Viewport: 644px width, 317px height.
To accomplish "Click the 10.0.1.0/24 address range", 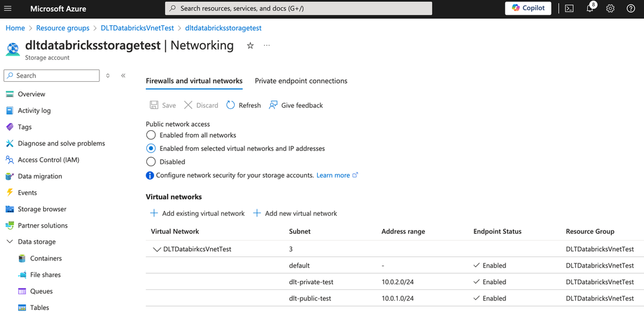I will click(x=398, y=298).
